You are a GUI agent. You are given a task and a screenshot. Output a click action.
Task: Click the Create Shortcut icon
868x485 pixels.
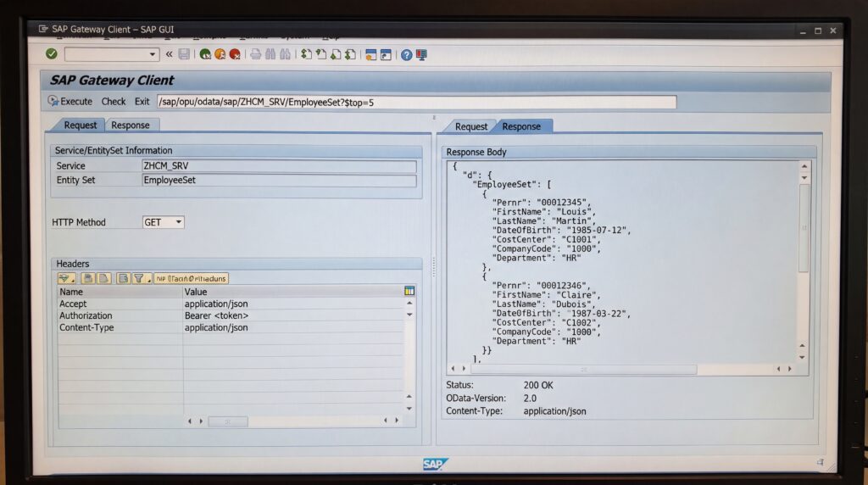386,54
